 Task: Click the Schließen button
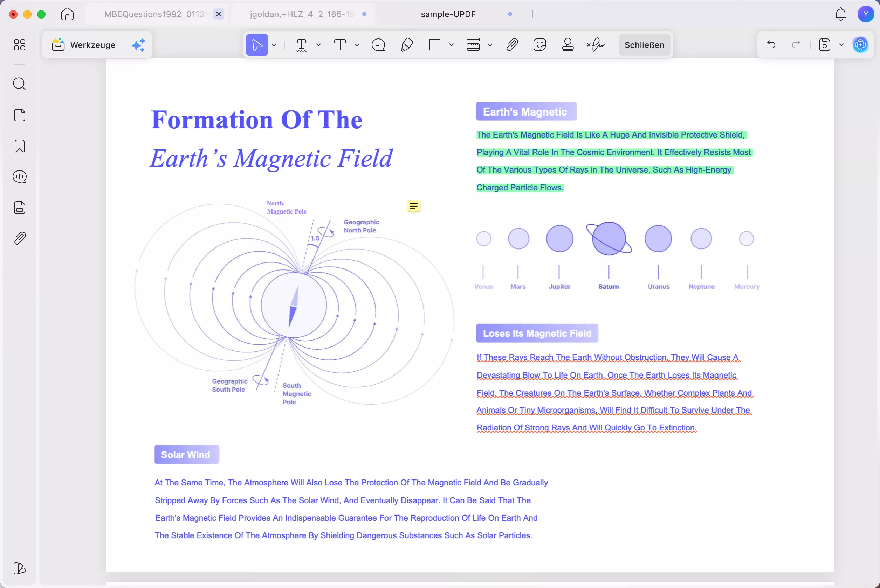(x=644, y=45)
